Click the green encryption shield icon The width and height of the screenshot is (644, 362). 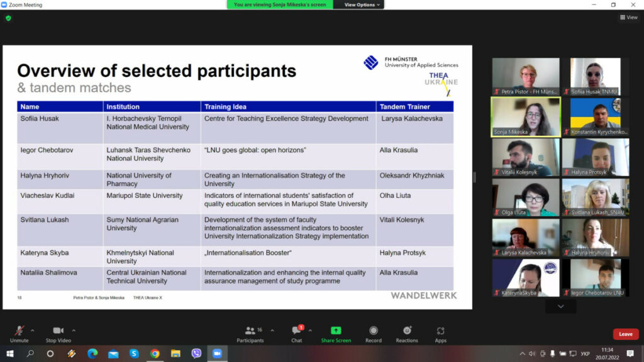8,18
